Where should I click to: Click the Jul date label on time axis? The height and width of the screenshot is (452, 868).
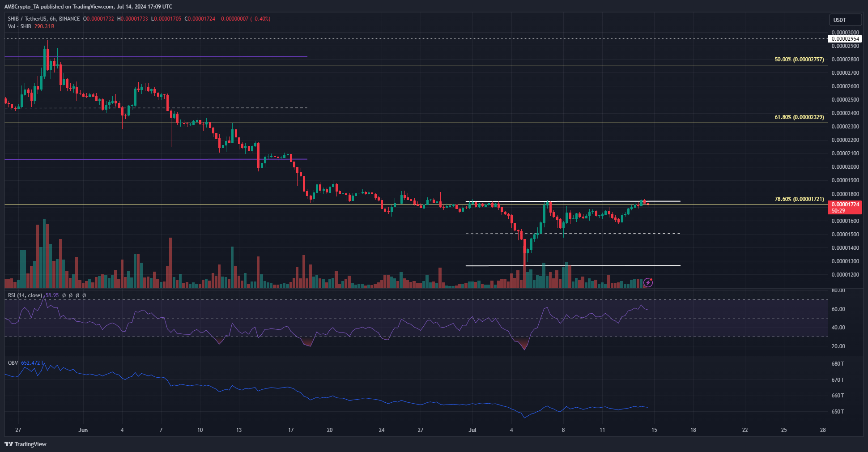click(472, 430)
